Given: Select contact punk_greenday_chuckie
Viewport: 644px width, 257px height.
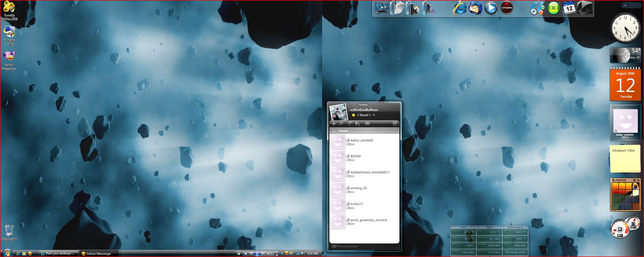Looking at the screenshot, I should 364,222.
